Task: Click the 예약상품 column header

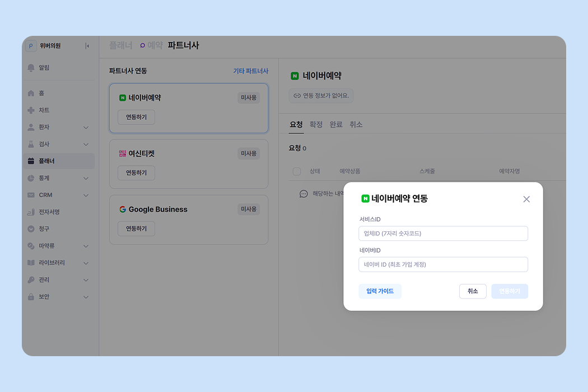Action: [350, 171]
